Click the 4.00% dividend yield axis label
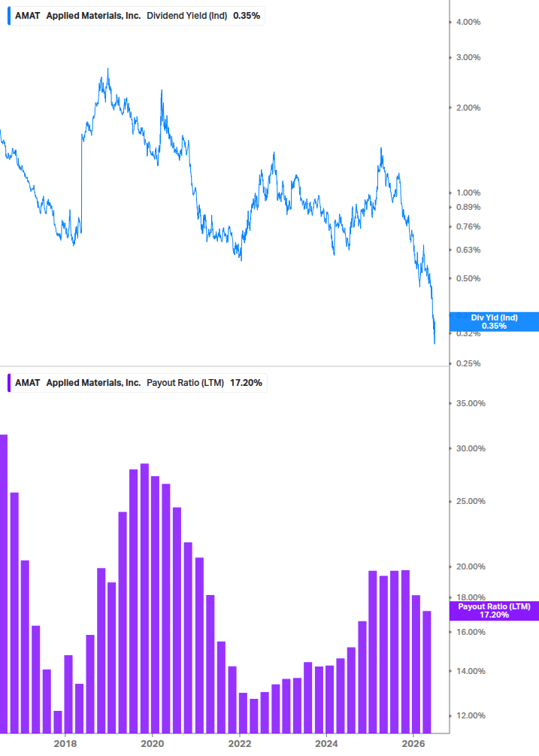539x756 pixels. [x=468, y=22]
